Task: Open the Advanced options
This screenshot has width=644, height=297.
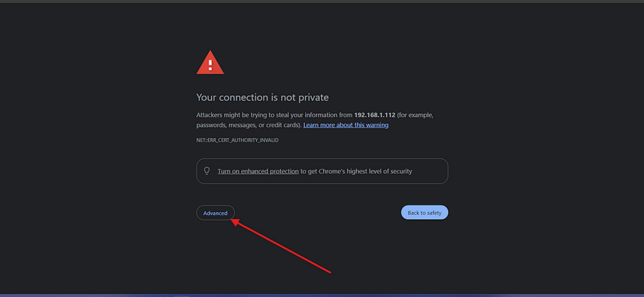Action: [215, 213]
